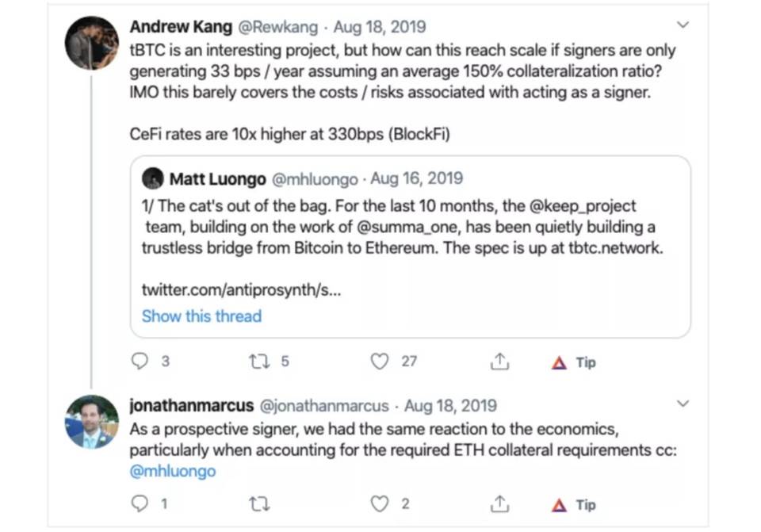Reply to Andrew Kang's tweet
Screen dimensions: 761x532
(141, 361)
